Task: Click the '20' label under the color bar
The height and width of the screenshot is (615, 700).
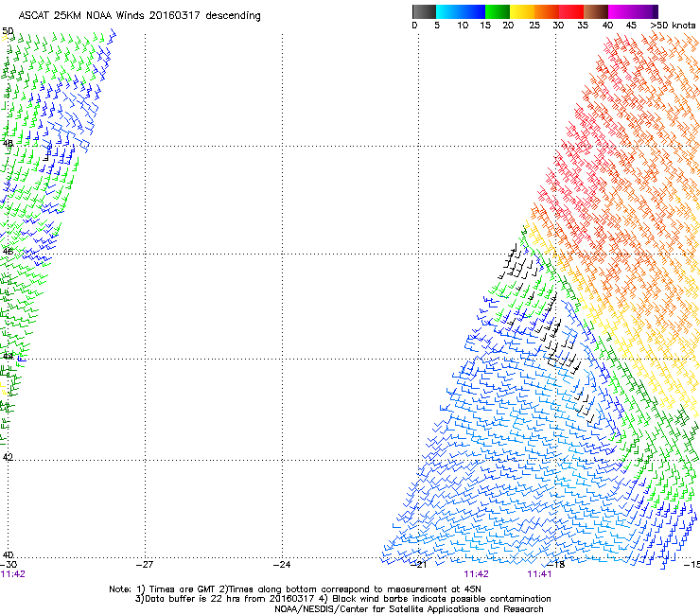Action: point(508,26)
